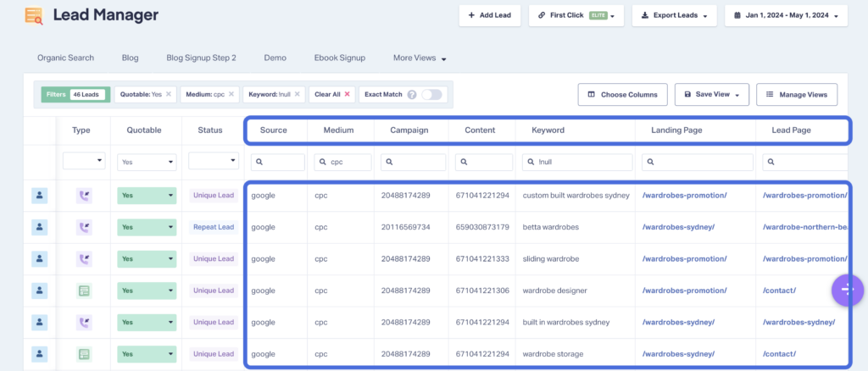The image size is (868, 371).
Task: Click phone call icon in custom built wardrobes row
Action: pyautogui.click(x=84, y=195)
